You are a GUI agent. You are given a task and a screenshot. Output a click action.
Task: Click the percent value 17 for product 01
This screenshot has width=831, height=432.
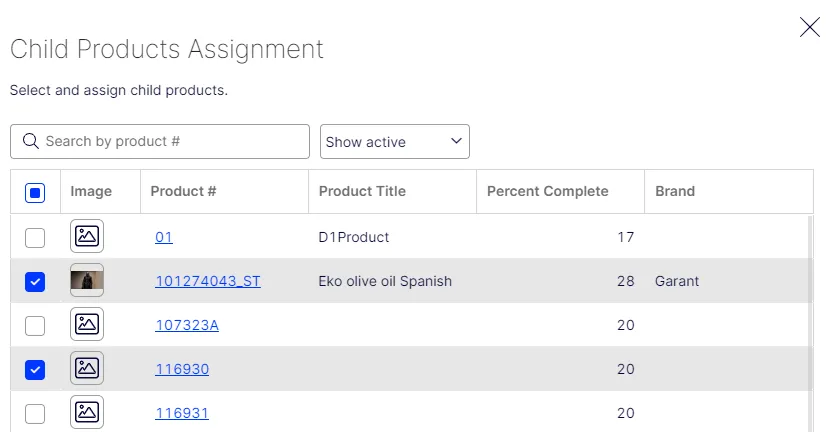(625, 237)
